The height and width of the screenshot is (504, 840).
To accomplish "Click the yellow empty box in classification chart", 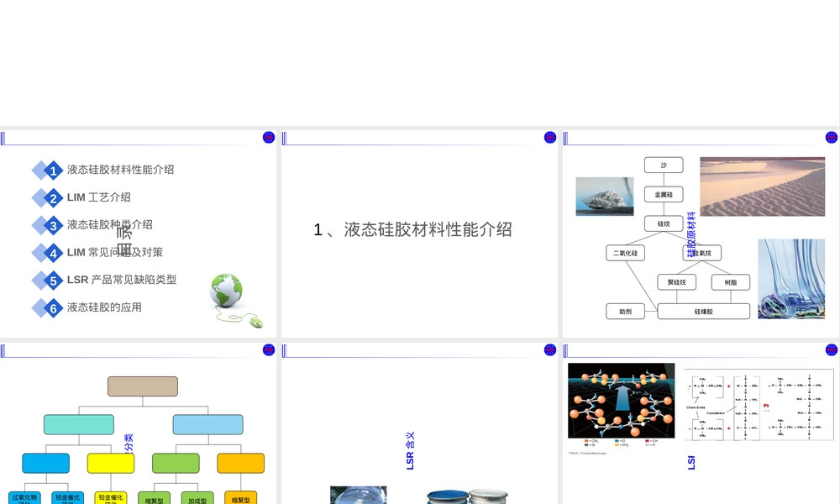I will coord(111,464).
